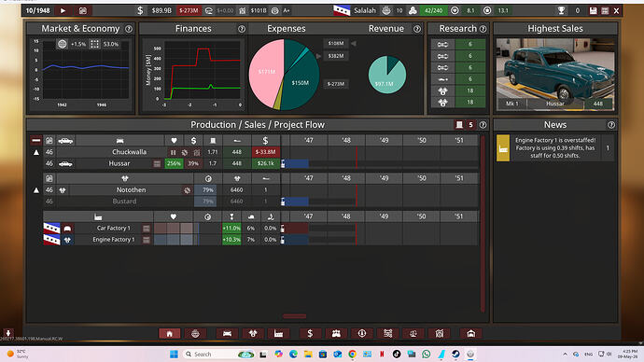Viewport: 644px width, 362px height.
Task: Open the target icon in the bottom bar
Action: click(440, 333)
